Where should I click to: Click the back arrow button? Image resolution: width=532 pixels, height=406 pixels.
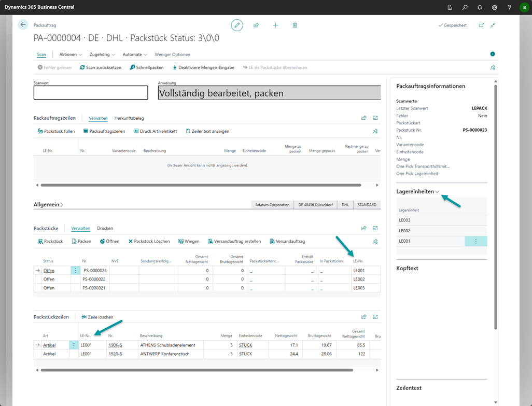(23, 25)
